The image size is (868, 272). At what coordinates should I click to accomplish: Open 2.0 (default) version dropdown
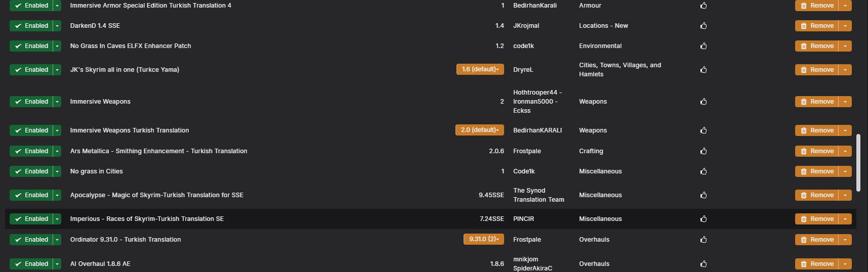click(x=479, y=130)
